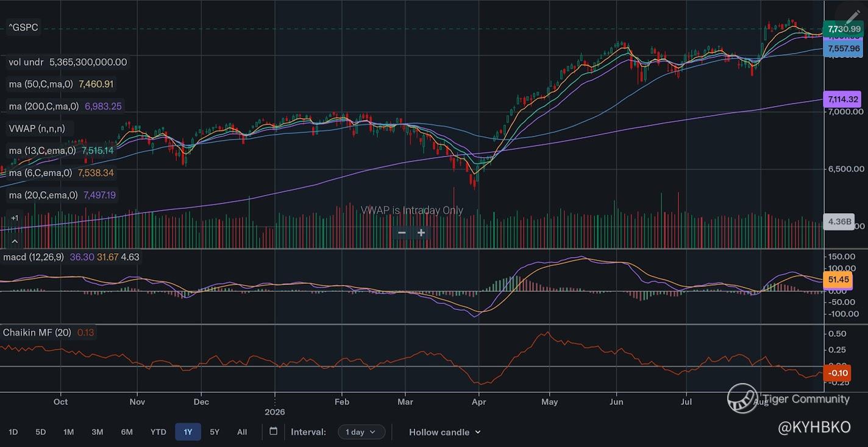Viewport: 868px width, 447px height.
Task: Switch to the 1M time range
Action: (68, 432)
